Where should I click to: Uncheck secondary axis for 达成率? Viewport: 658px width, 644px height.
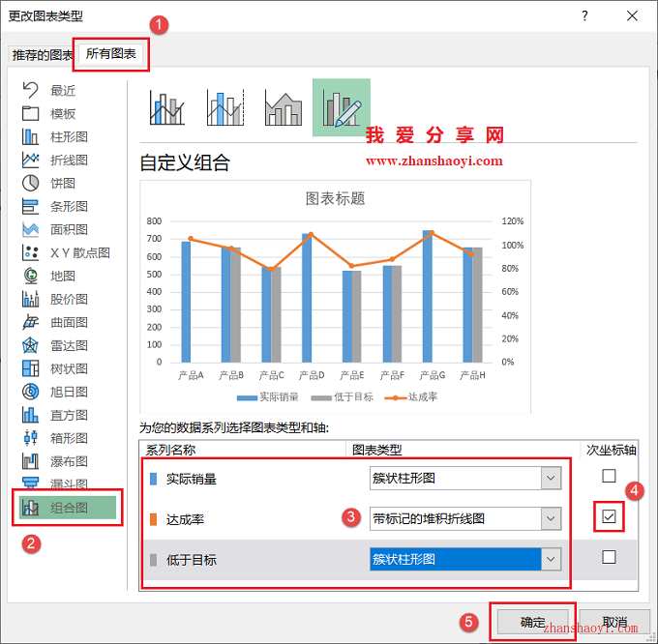pos(609,516)
